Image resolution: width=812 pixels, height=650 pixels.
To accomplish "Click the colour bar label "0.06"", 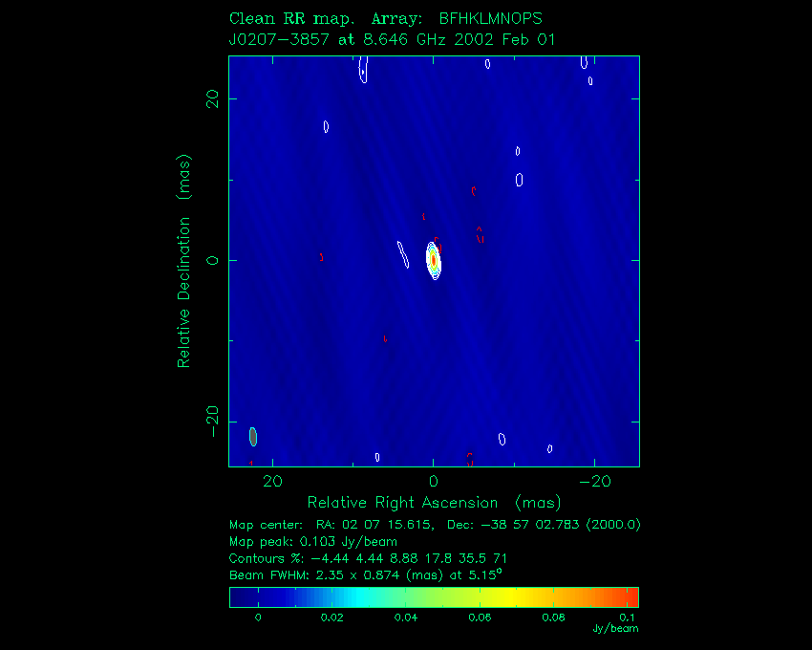I will coord(480,617).
